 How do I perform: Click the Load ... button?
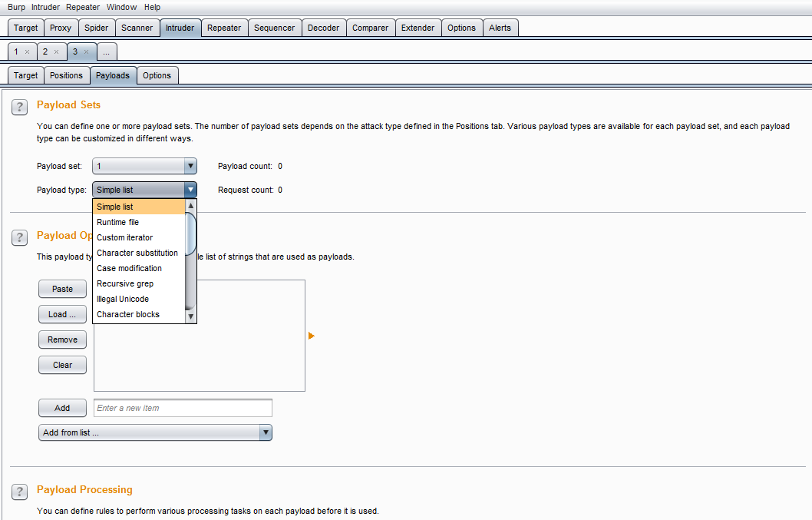(63, 314)
